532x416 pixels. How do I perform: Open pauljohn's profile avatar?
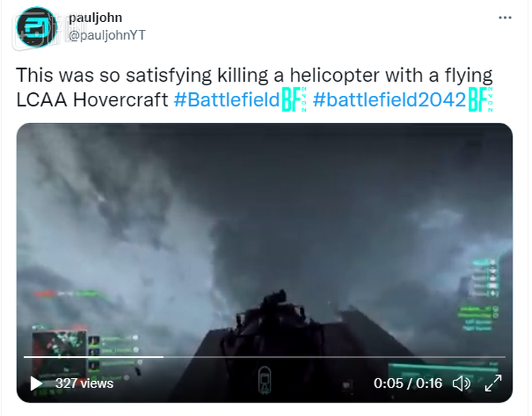tap(37, 27)
